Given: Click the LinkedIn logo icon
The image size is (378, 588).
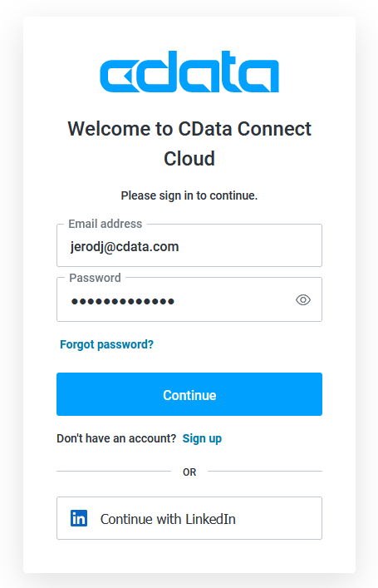Looking at the screenshot, I should click(x=79, y=518).
